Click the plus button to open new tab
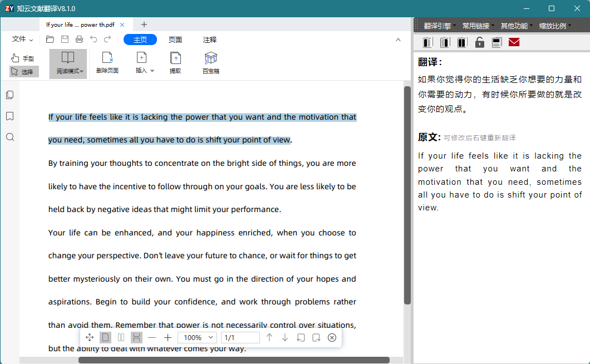Screen dimensions: 590x364 [x=144, y=24]
